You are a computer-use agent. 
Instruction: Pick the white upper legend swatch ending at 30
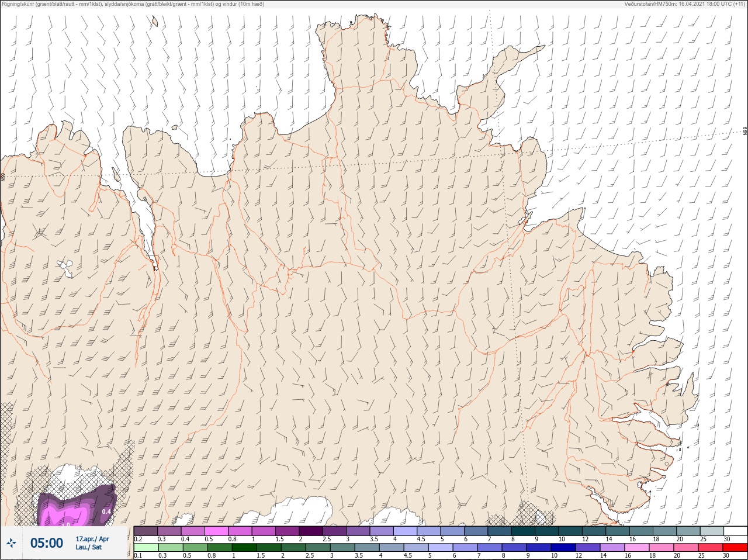(x=735, y=531)
